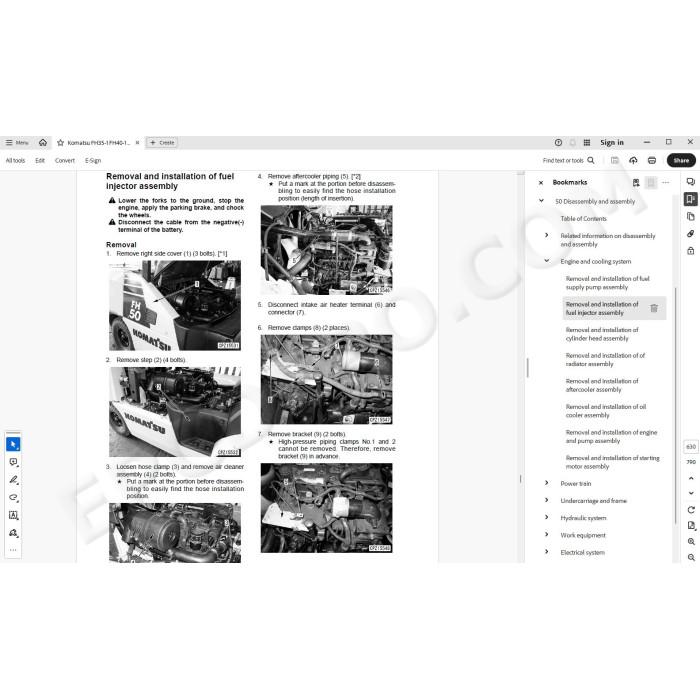Viewport: 700px width, 700px height.
Task: Delete the fuel injector assembly bookmark (trash icon)
Action: 654,308
